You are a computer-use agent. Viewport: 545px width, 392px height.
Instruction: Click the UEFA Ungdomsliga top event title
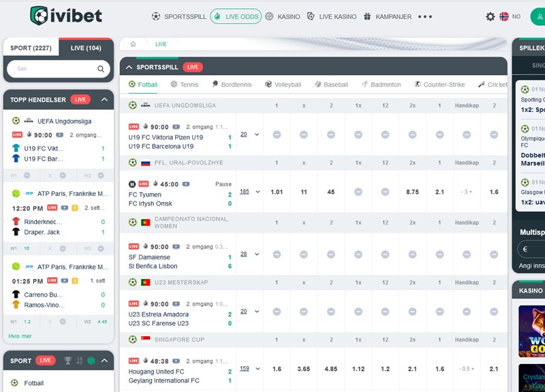click(x=64, y=121)
